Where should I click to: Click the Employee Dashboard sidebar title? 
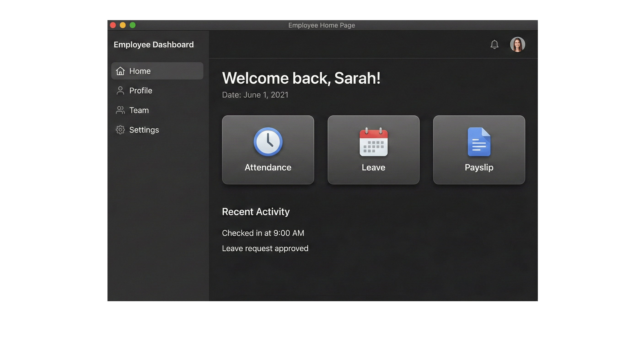(x=153, y=45)
